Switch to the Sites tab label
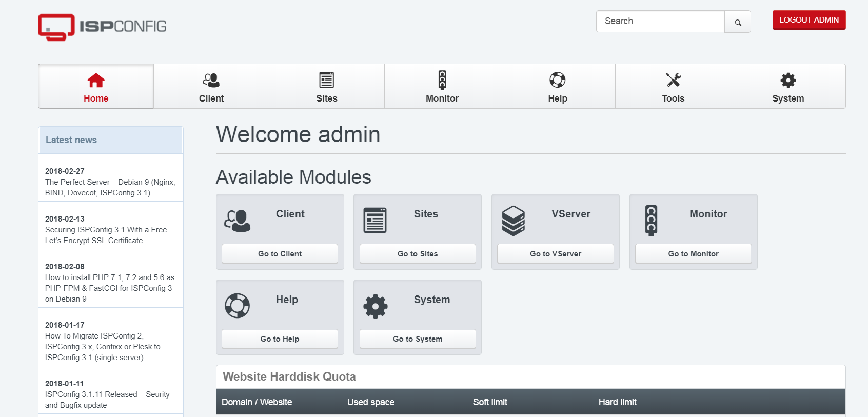Image resolution: width=868 pixels, height=417 pixels. point(327,98)
